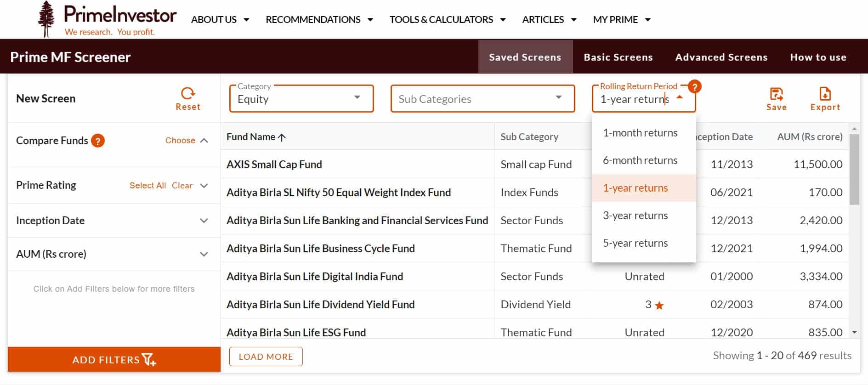
Task: Click Clear for Prime Rating
Action: (182, 186)
